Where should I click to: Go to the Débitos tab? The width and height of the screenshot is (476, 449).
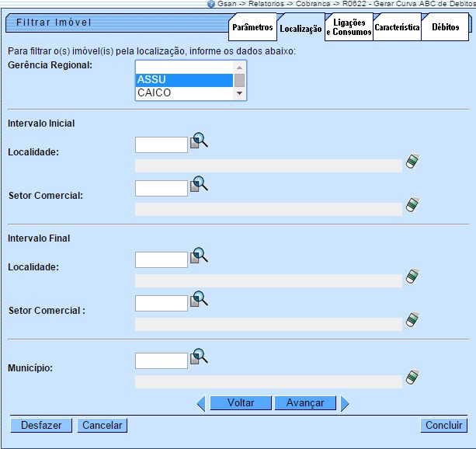coord(445,28)
